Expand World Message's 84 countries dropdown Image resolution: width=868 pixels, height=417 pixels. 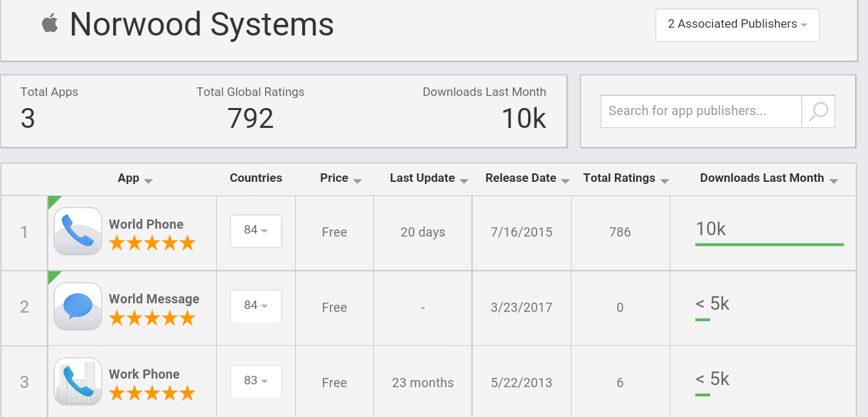[256, 305]
